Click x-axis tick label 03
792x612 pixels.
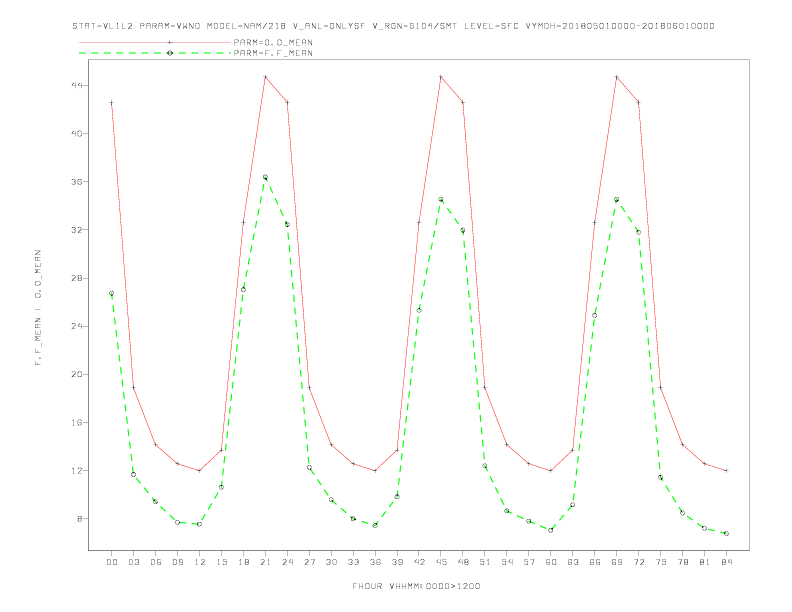(x=133, y=562)
